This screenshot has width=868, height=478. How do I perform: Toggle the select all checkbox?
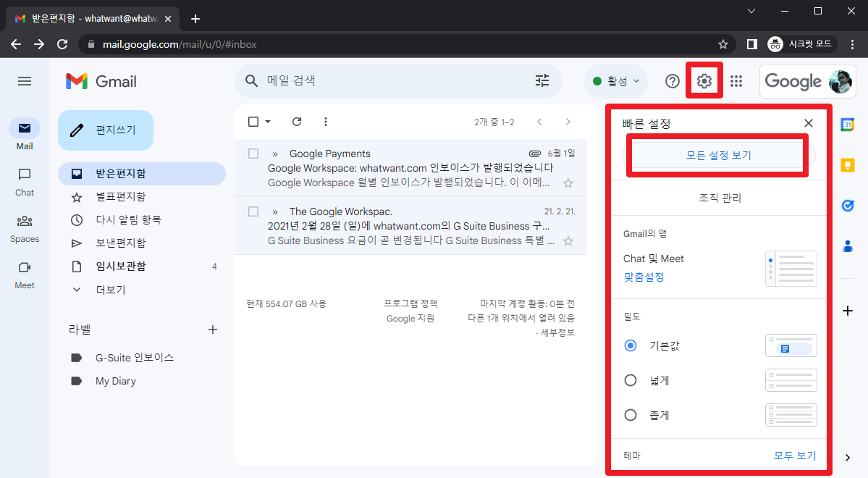click(253, 121)
